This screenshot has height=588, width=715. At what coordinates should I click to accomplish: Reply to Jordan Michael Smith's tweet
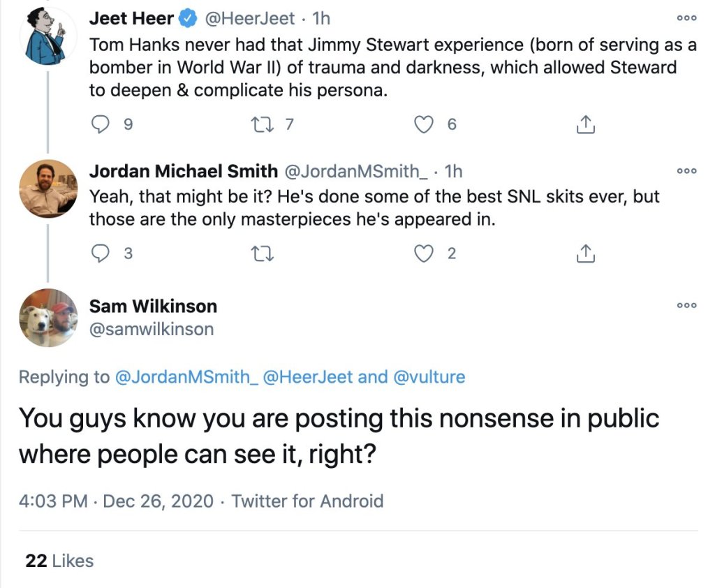point(103,253)
